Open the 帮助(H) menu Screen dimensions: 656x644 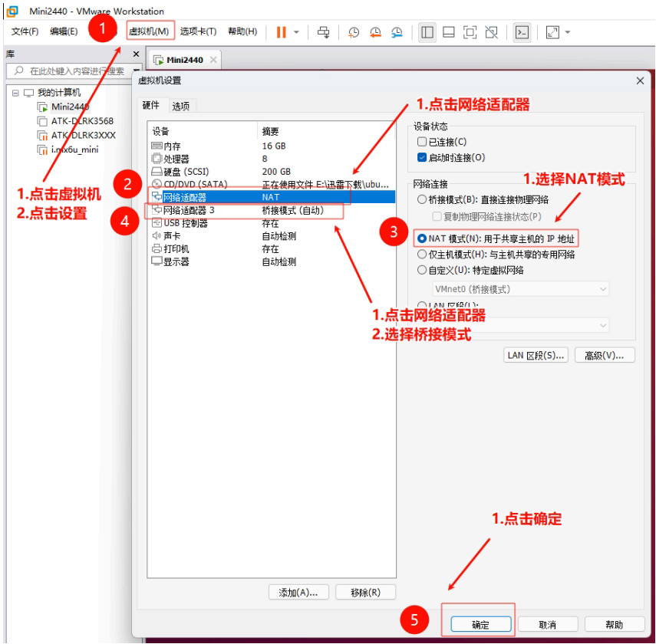click(242, 31)
